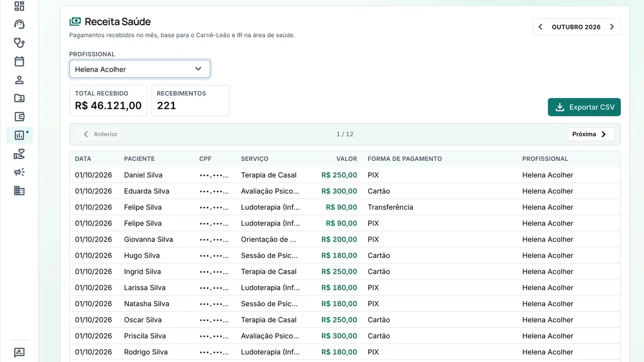This screenshot has width=644, height=362.
Task: Click the FORMA DE PAGAMENTO column header
Action: (x=405, y=159)
